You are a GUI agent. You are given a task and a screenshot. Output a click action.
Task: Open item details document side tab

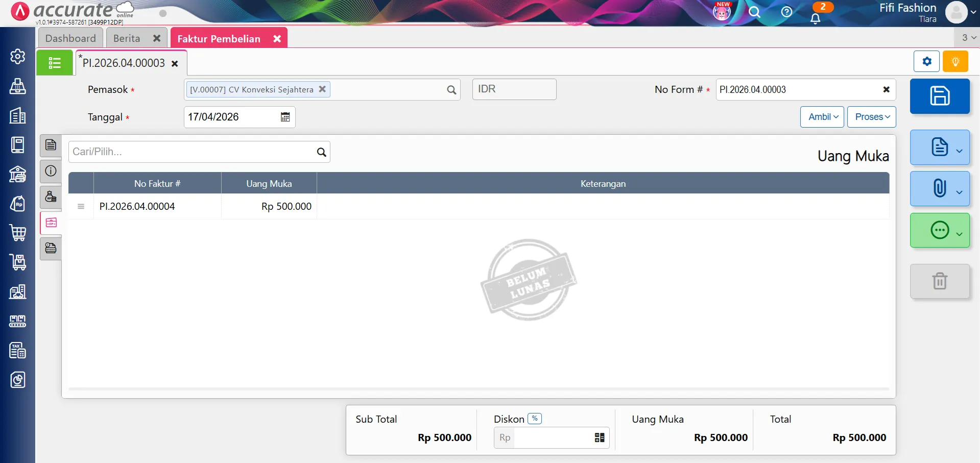pyautogui.click(x=51, y=145)
